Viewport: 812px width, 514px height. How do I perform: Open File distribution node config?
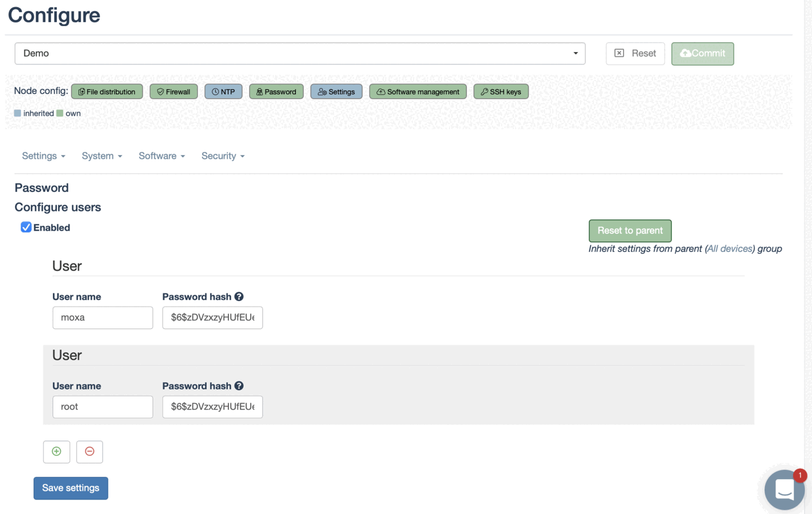[107, 92]
